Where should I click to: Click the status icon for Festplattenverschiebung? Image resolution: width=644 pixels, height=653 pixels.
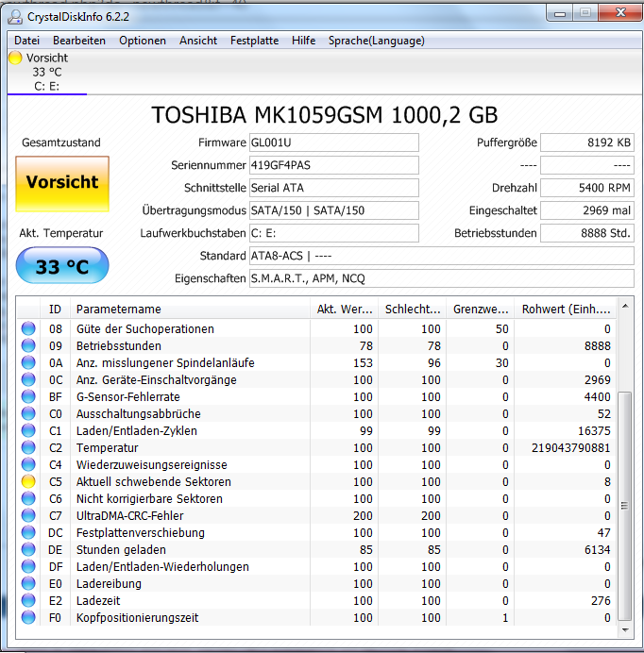tap(28, 532)
